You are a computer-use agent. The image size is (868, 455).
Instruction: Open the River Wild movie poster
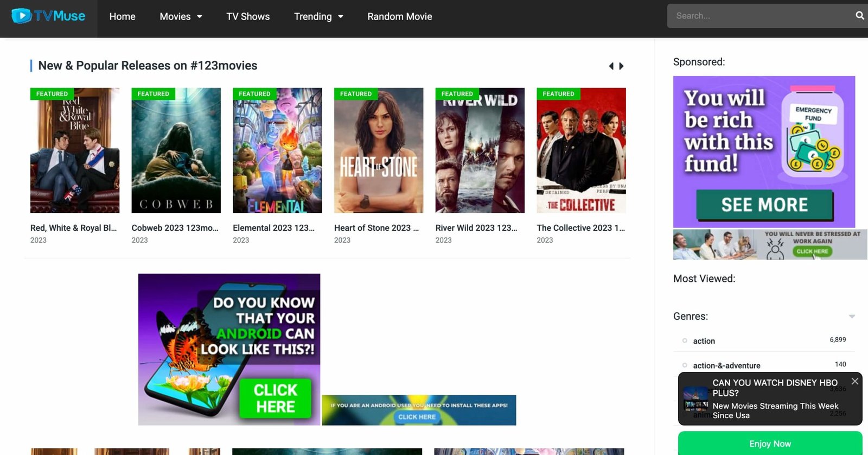click(480, 150)
